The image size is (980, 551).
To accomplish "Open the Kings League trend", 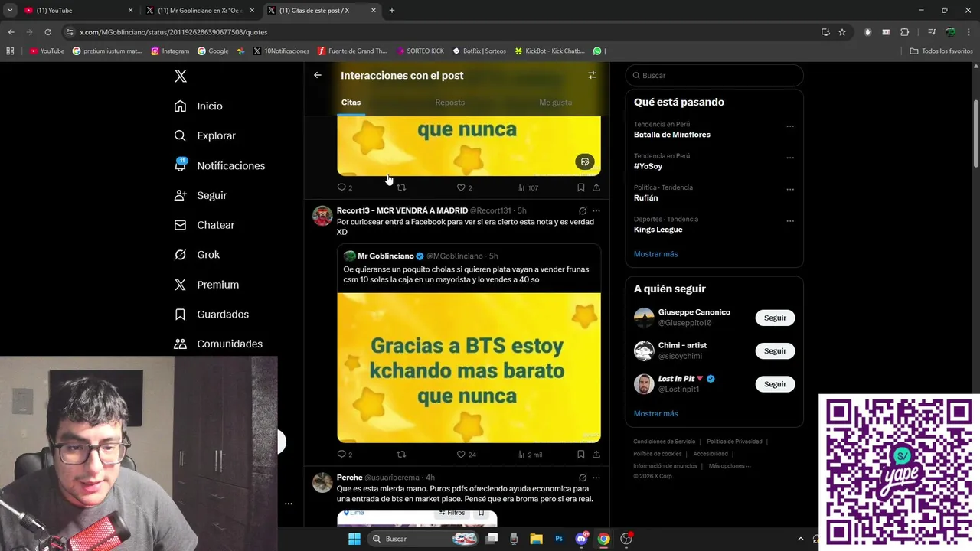I will pos(658,230).
